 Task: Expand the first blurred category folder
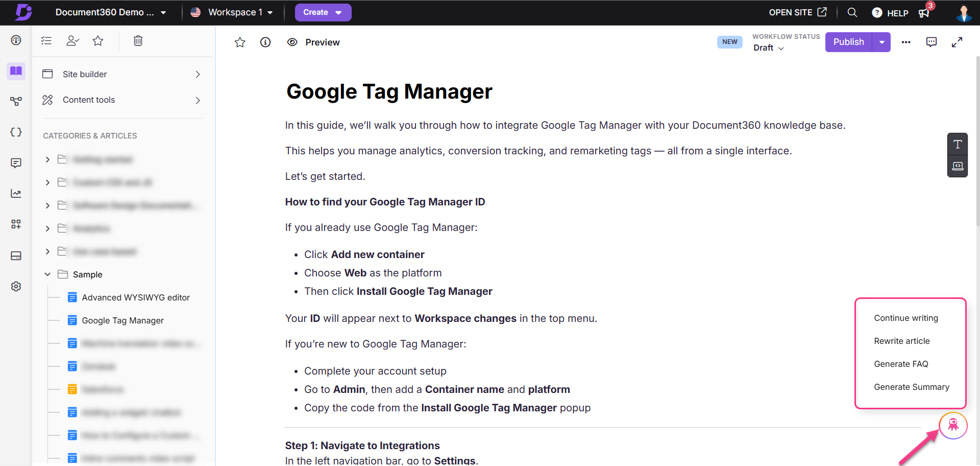point(47,159)
